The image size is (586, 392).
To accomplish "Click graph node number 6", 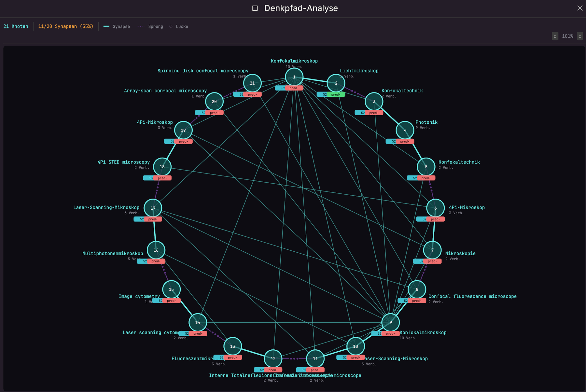I will point(435,208).
